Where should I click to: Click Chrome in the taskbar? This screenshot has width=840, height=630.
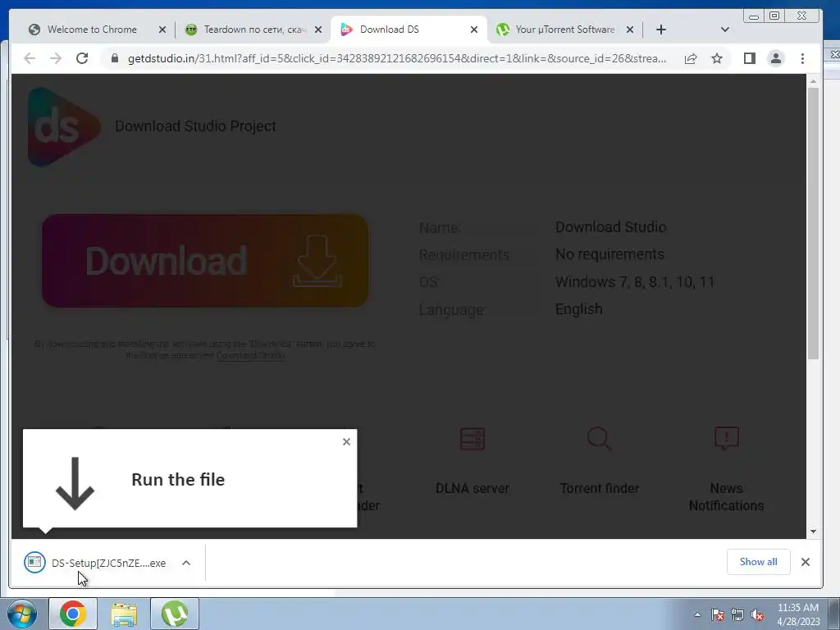tap(73, 614)
